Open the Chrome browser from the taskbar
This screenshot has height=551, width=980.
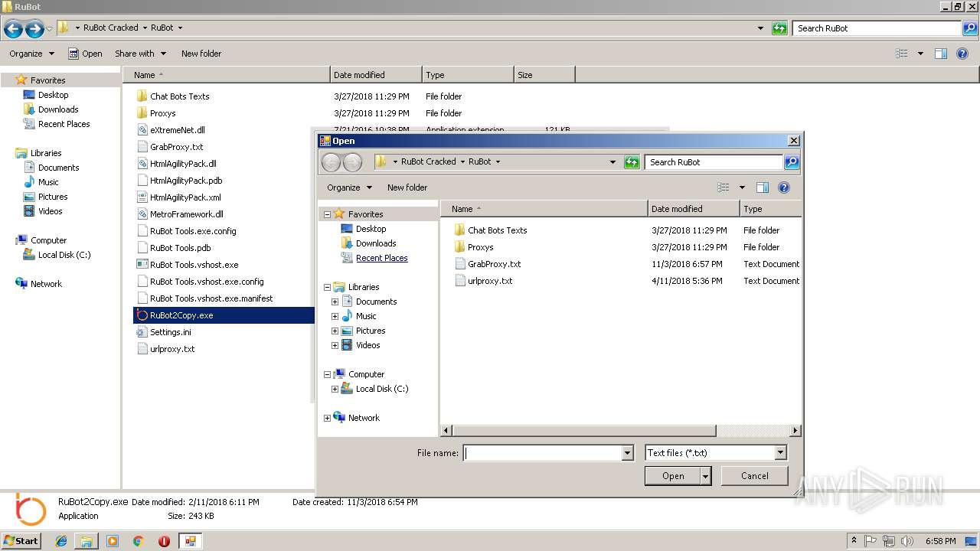[x=138, y=541]
